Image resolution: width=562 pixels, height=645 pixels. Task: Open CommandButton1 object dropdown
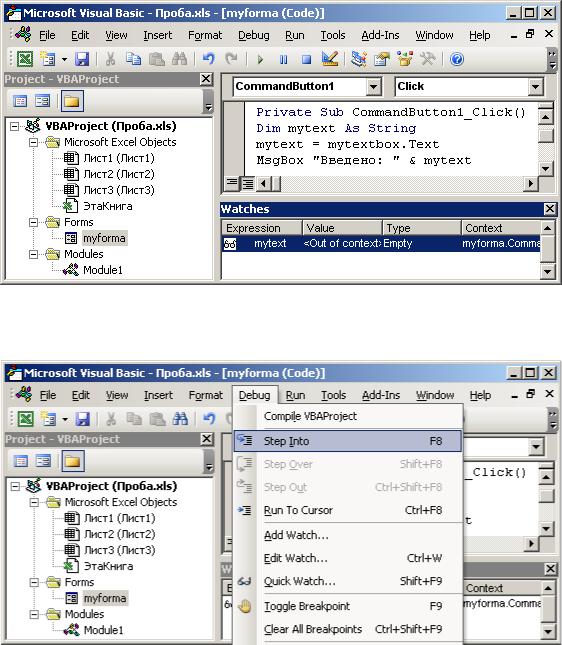[373, 87]
